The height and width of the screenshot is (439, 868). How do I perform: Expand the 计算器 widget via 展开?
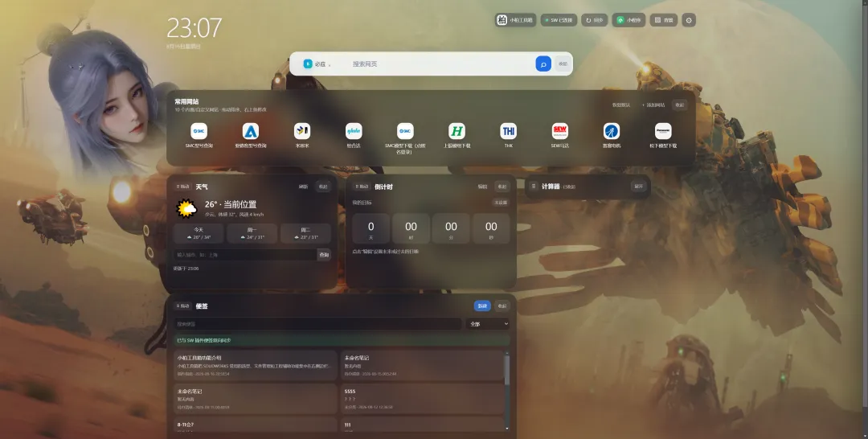tap(638, 187)
